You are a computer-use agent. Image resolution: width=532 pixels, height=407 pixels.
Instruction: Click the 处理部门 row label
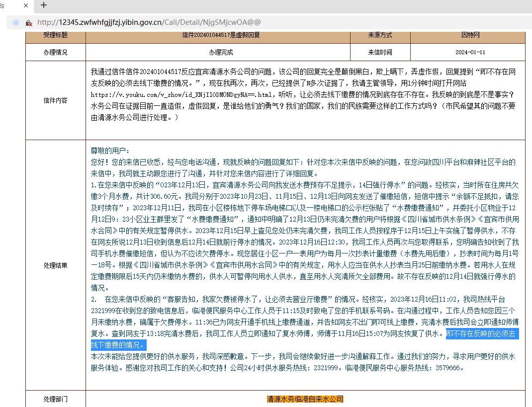point(55,399)
